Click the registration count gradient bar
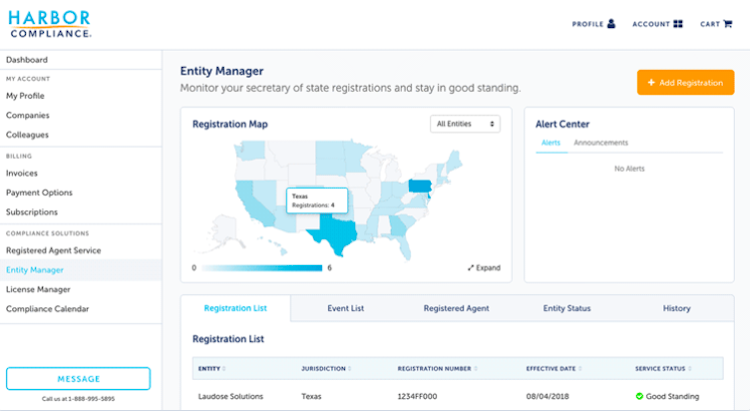The image size is (750, 411). [x=260, y=268]
